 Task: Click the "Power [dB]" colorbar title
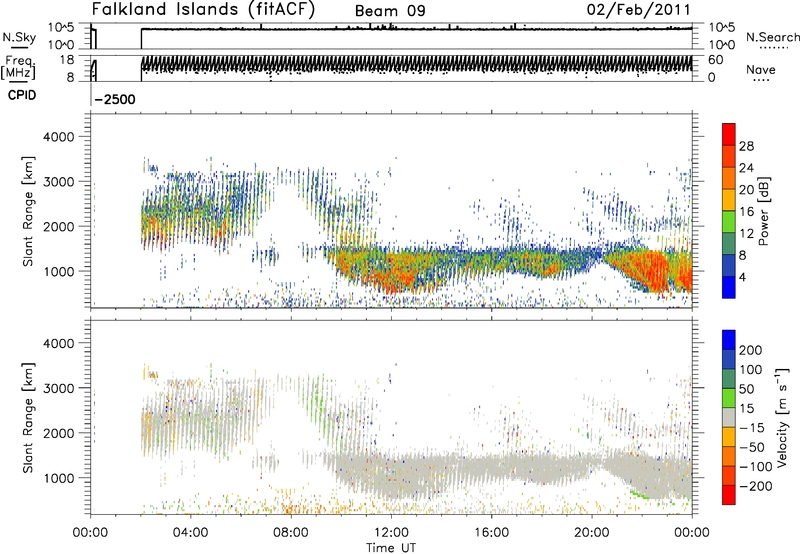click(x=763, y=211)
